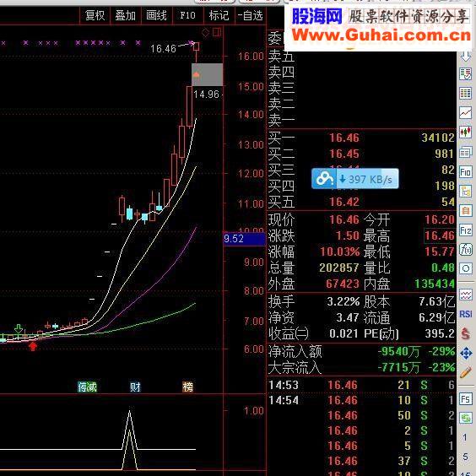476x476 pixels.
Task: Open the yellow hierarchy diagram icon
Action: pos(466,192)
